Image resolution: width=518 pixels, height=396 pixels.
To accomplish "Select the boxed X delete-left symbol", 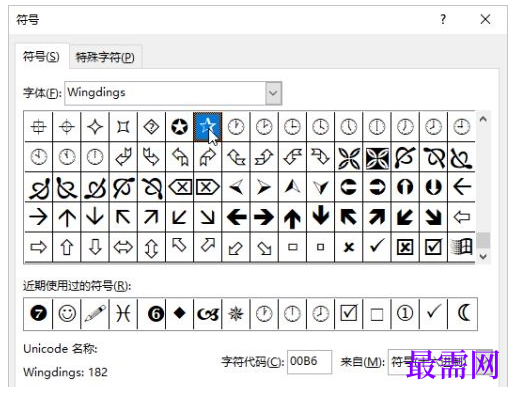I will 180,187.
